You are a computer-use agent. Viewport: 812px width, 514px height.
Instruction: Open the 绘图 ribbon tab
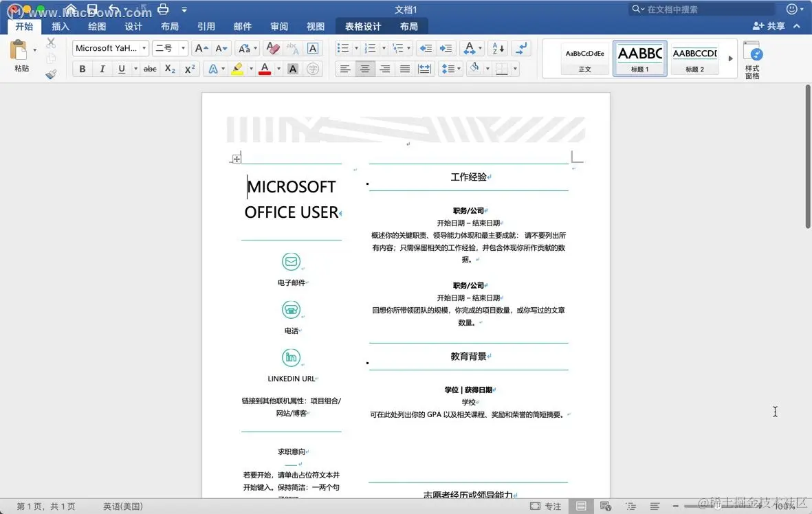click(x=97, y=26)
